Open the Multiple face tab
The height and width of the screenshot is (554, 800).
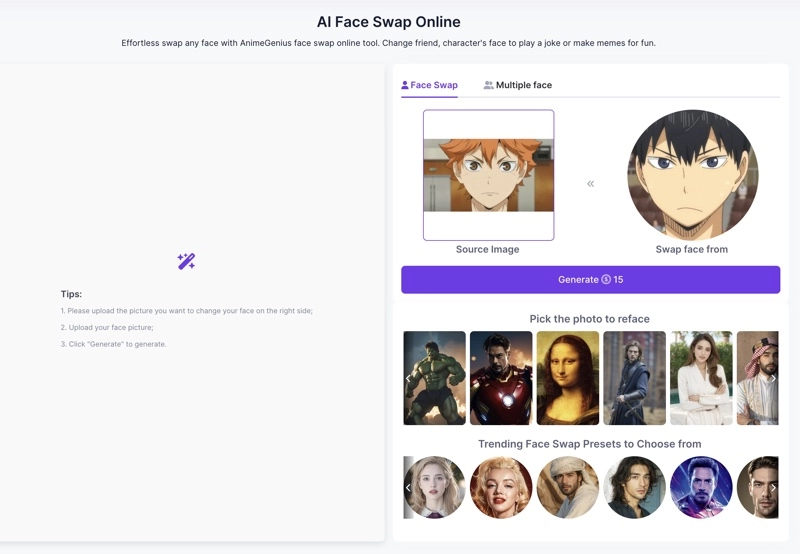tap(517, 86)
